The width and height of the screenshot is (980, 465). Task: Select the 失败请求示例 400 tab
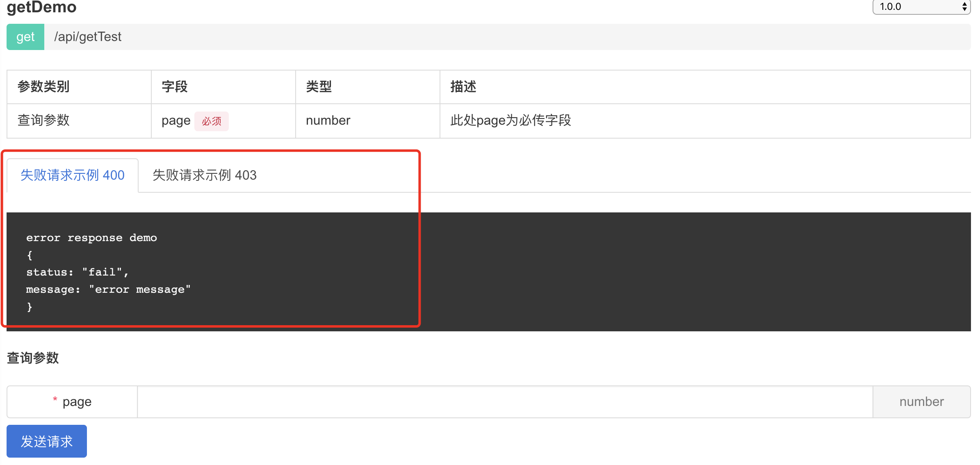[73, 175]
